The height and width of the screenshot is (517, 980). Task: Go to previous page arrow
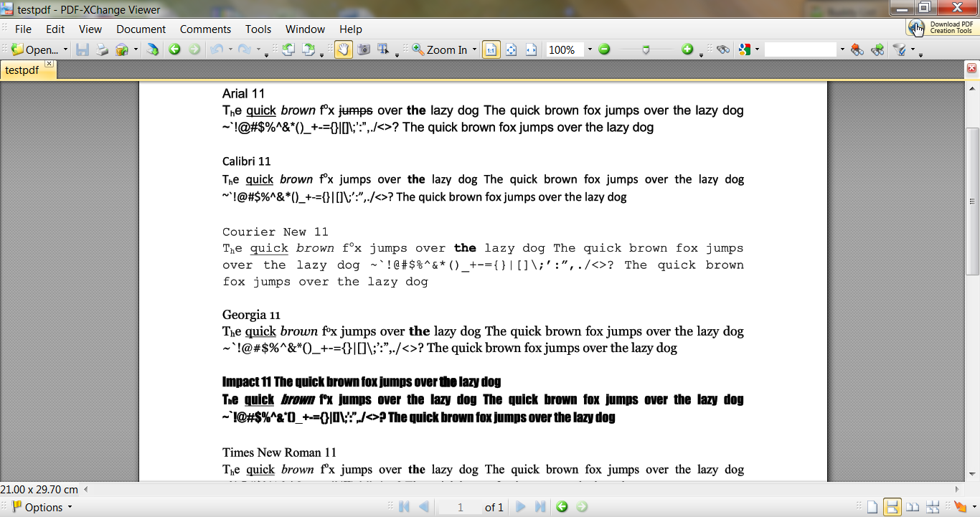coord(424,507)
